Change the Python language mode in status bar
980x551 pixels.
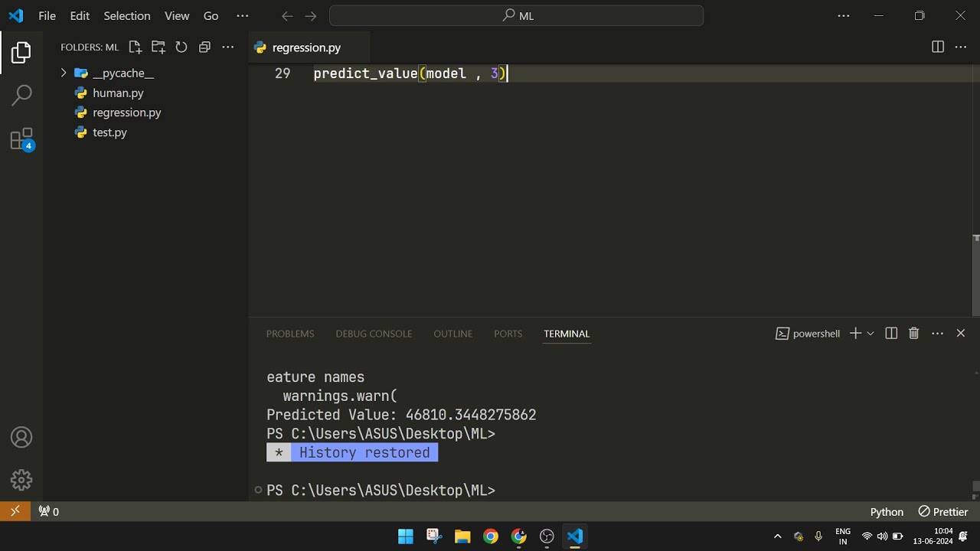[x=887, y=511]
